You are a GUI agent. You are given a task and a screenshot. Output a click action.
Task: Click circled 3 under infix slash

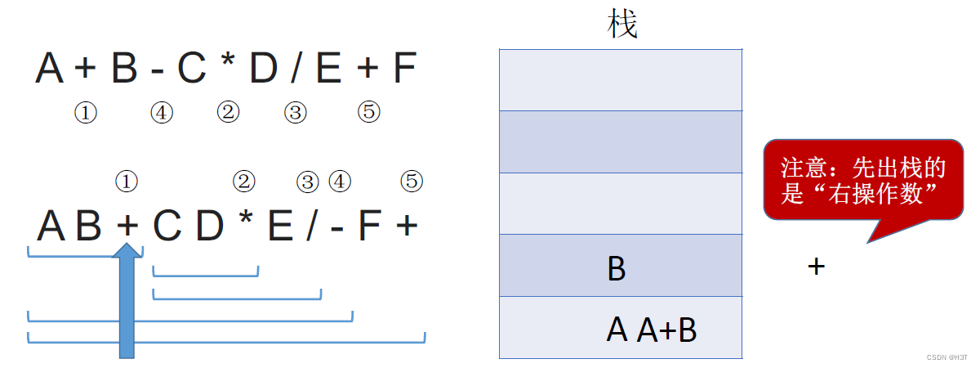[295, 113]
